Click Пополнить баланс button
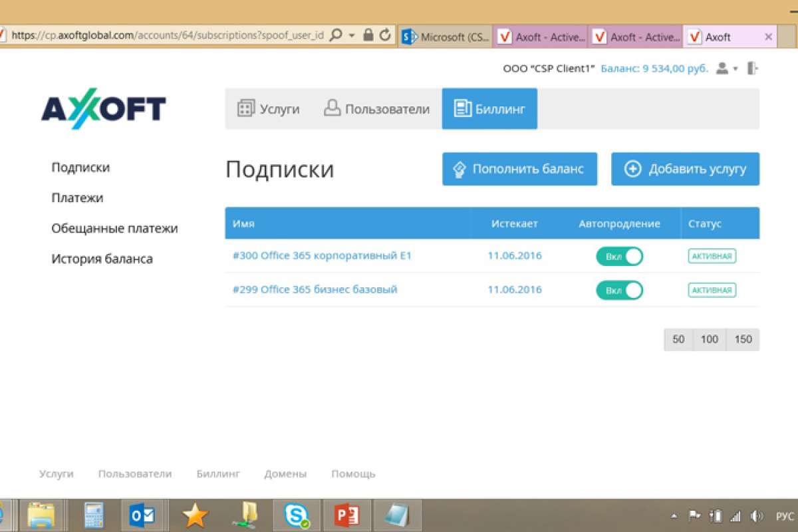Image resolution: width=798 pixels, height=532 pixels. click(519, 169)
